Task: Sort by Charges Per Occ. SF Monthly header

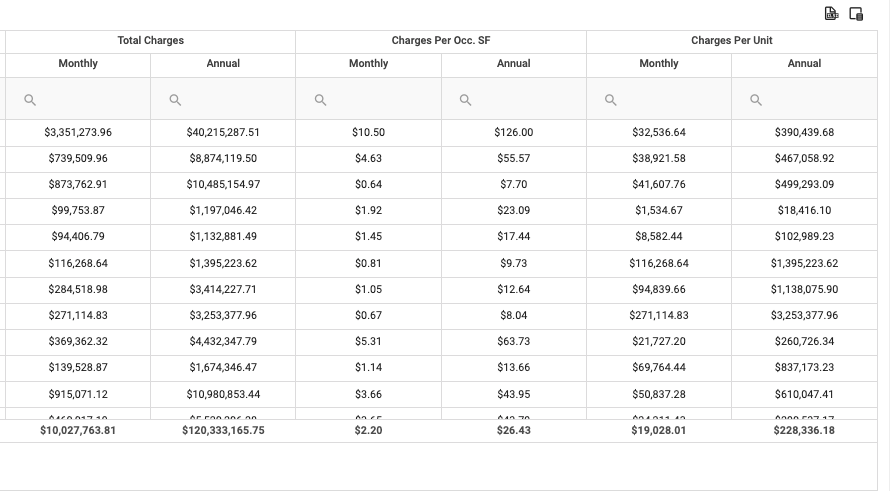Action: pos(368,64)
